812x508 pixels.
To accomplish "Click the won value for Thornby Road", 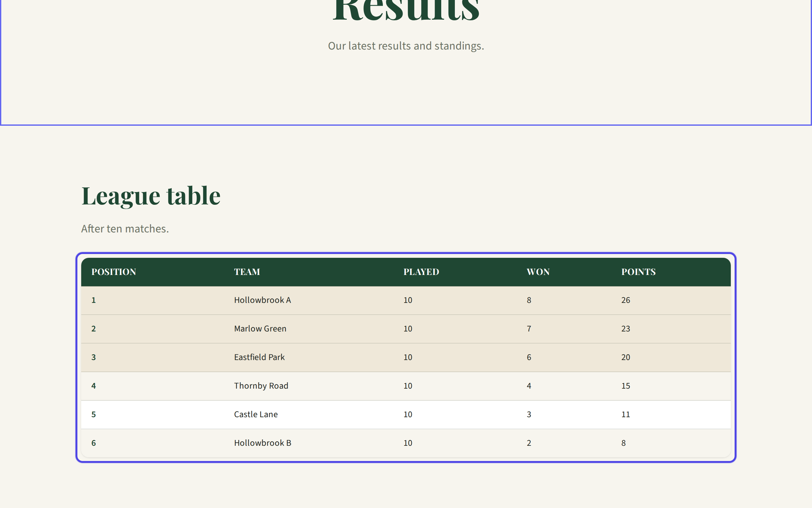I will coord(529,386).
